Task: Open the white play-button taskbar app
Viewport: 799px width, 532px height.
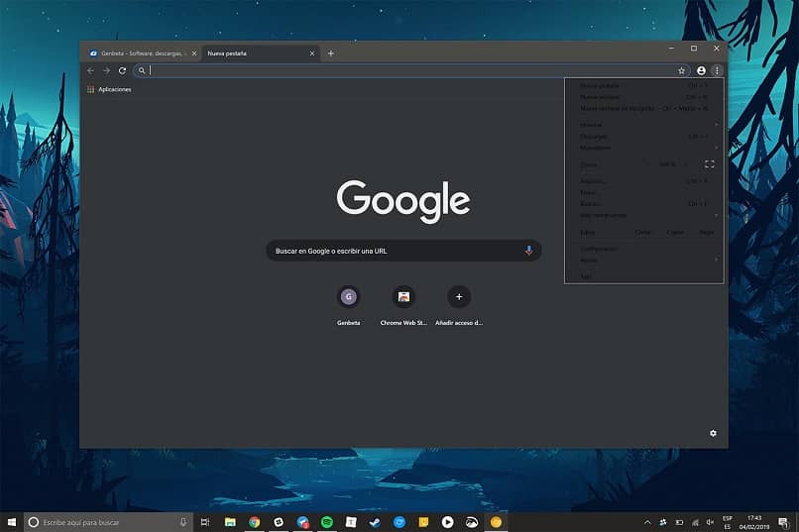Action: 447,522
